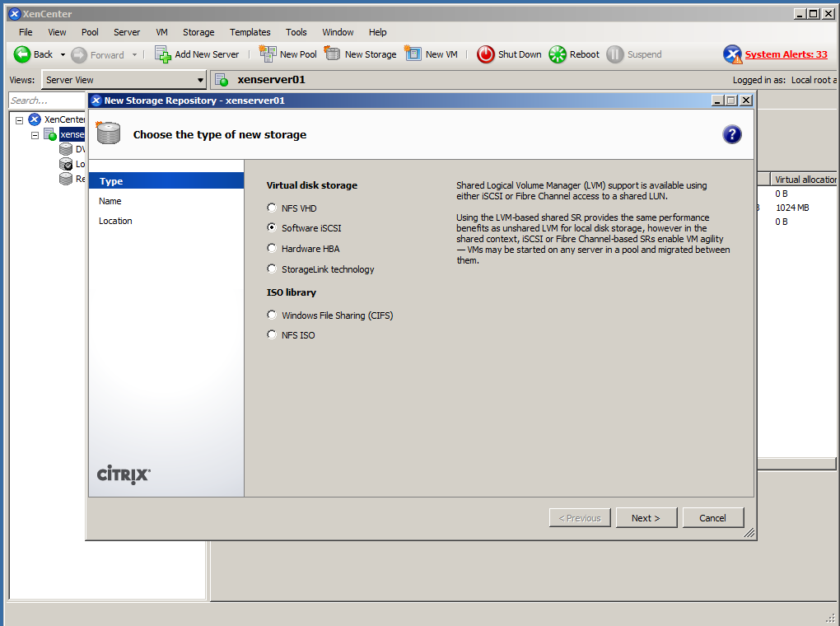Viewport: 840px width, 626px height.
Task: Open the System Alerts link
Action: pyautogui.click(x=786, y=54)
